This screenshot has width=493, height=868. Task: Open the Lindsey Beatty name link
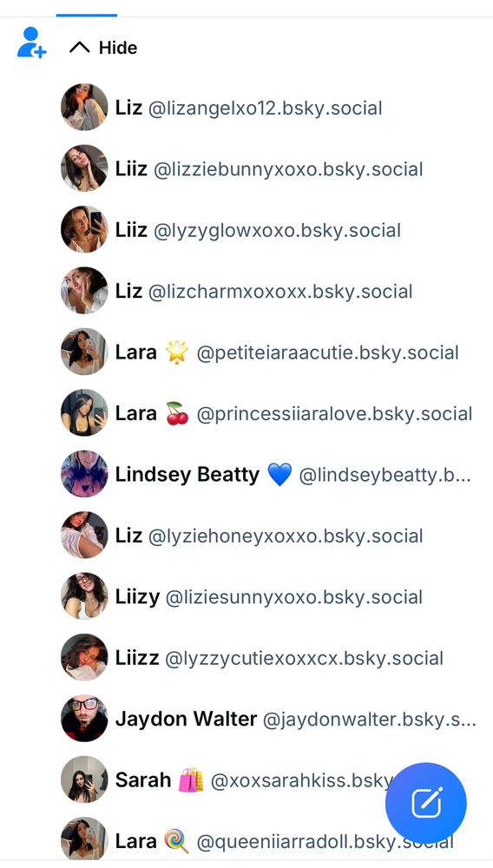[x=187, y=475]
